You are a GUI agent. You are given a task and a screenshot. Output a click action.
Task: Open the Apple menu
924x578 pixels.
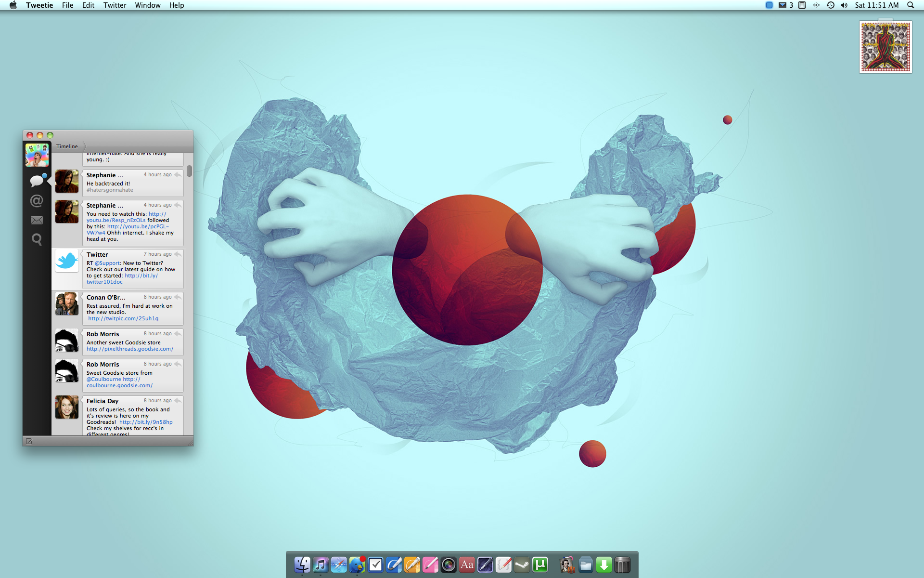coord(13,5)
